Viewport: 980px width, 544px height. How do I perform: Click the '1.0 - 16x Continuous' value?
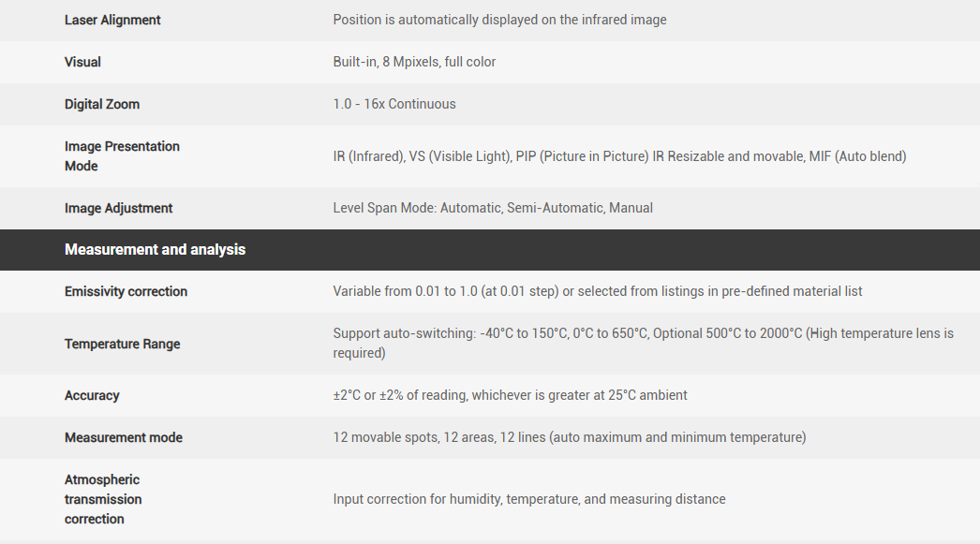[394, 104]
